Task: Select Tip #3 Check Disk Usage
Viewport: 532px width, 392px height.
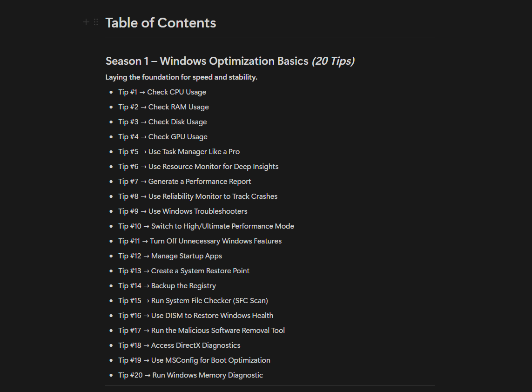Action: coord(162,122)
